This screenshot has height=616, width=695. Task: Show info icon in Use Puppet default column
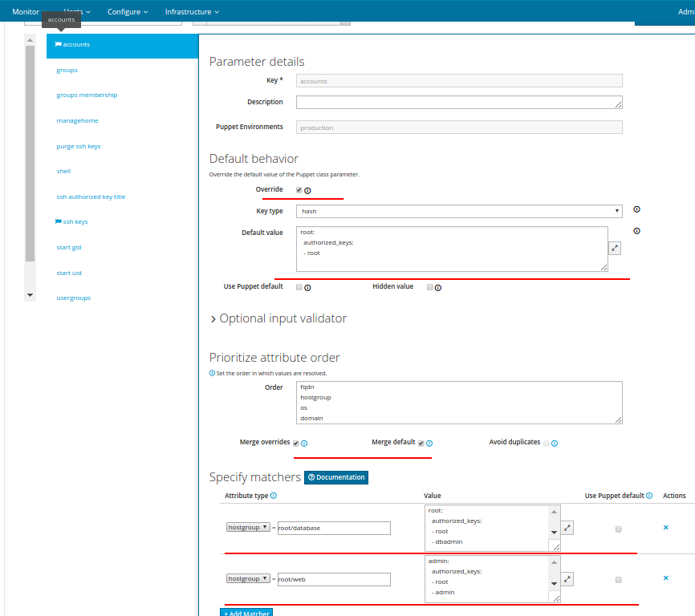(649, 496)
